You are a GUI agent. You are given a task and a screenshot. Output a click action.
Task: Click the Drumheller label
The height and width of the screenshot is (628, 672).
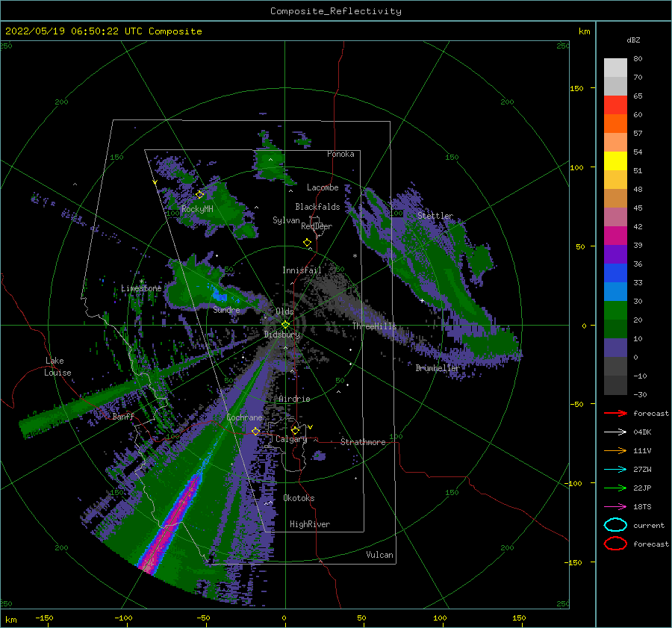pyautogui.click(x=438, y=368)
